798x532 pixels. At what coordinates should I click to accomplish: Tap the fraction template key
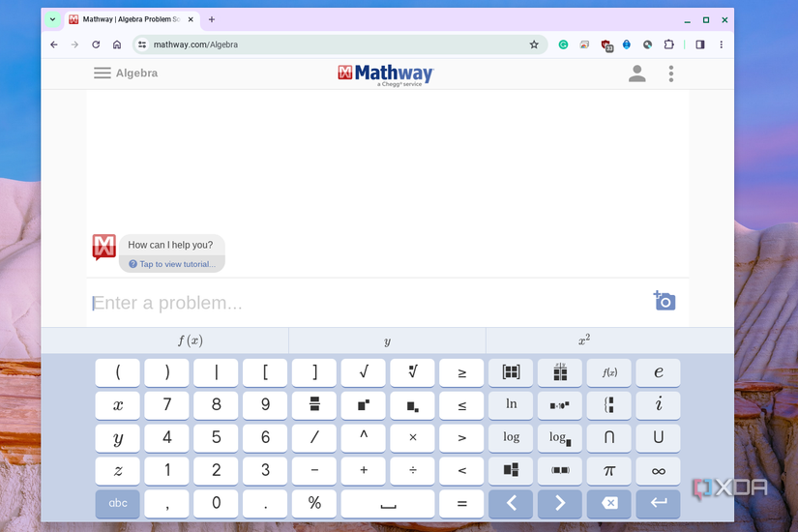click(314, 404)
